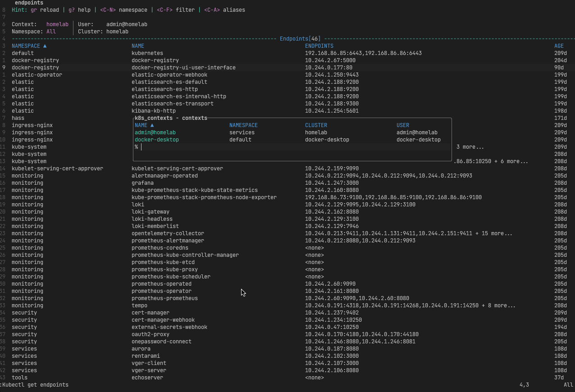Focus the '%' prompt input in contexts popup
This screenshot has width=575, height=392.
292,147
